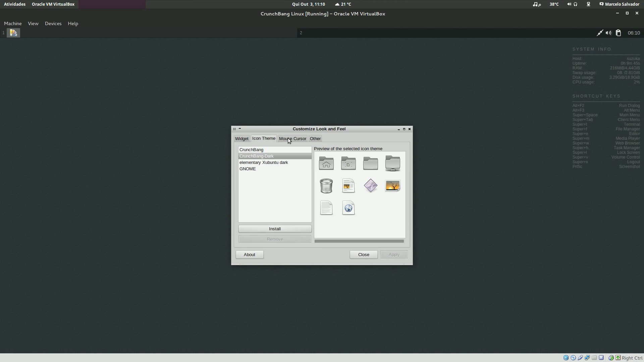This screenshot has height=362, width=644.
Task: Click the Install icon theme button
Action: 275,229
